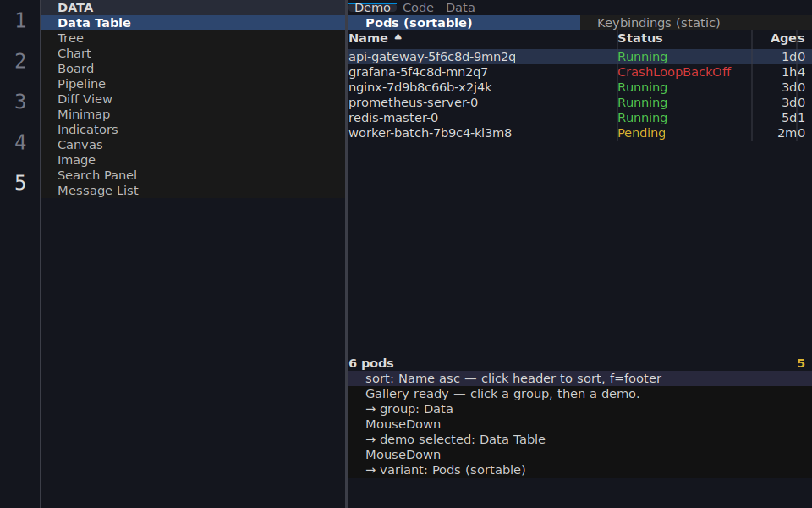Sort pods by the Age column header
This screenshot has height=508, width=812.
tap(783, 38)
